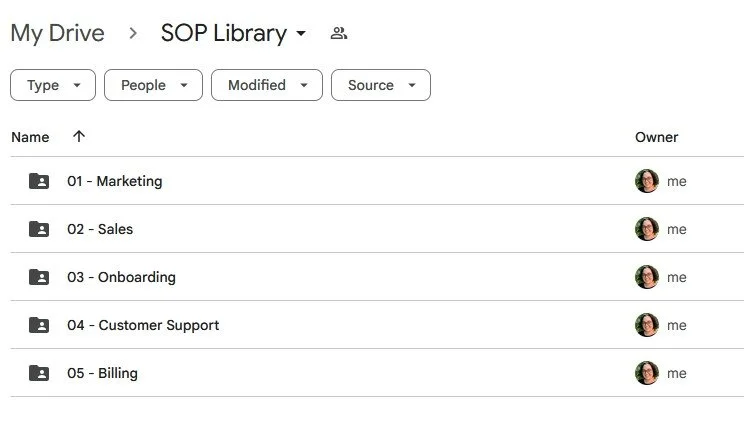
Task: Click the shared folder icon for 01 - Marketing
Action: [x=39, y=181]
